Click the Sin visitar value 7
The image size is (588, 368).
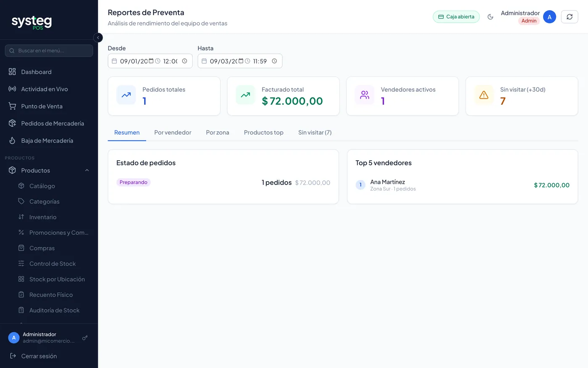coord(503,101)
